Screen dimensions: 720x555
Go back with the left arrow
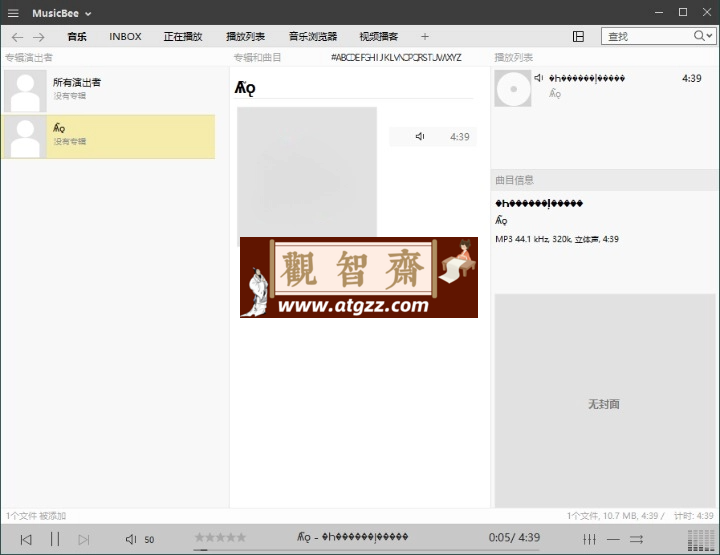coord(17,37)
